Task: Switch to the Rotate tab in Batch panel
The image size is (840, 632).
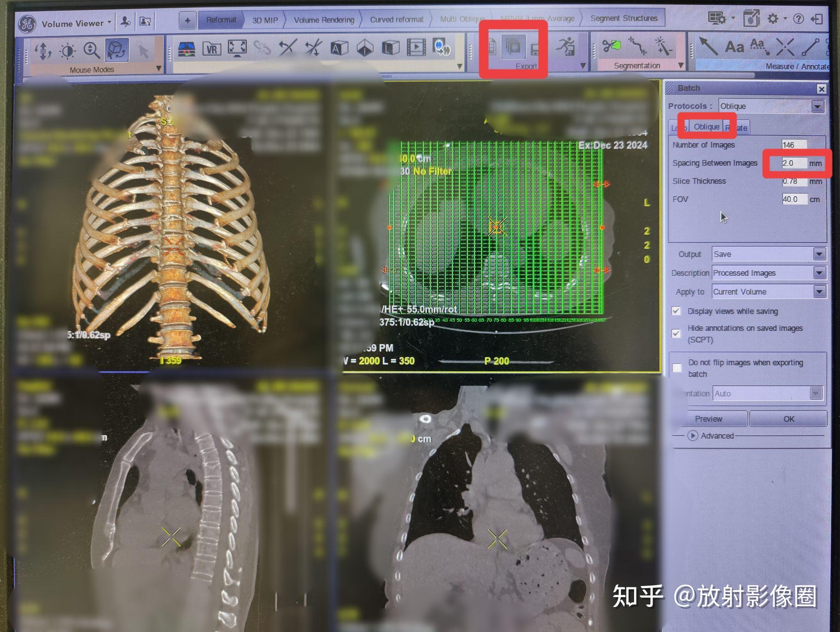Action: click(x=736, y=128)
